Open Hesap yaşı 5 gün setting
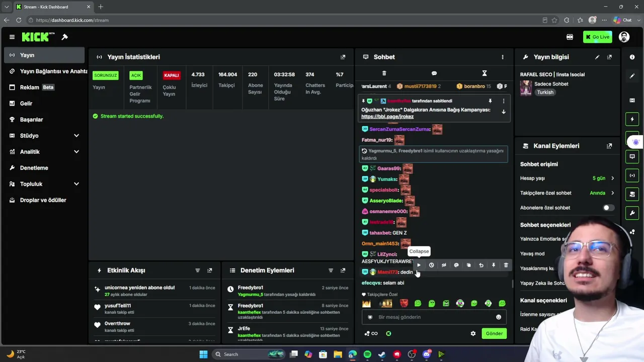Viewport: 644px width, 362px height. pos(568,178)
